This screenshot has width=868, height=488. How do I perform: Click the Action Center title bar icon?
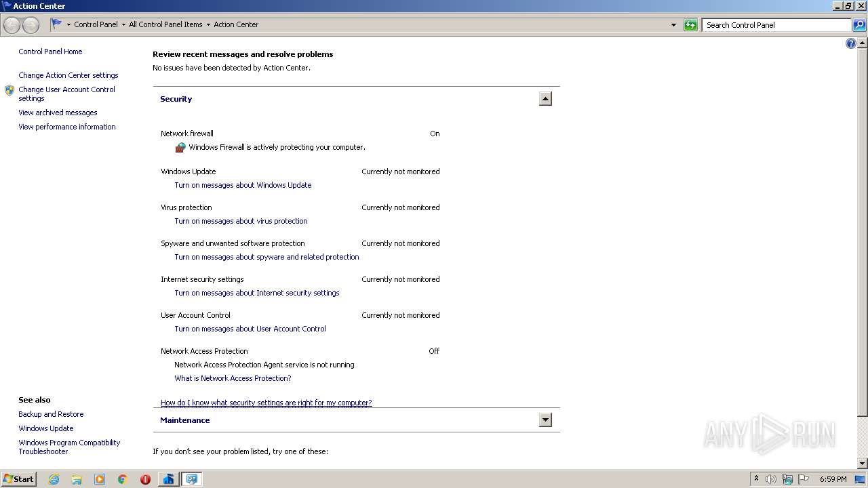coord(6,5)
